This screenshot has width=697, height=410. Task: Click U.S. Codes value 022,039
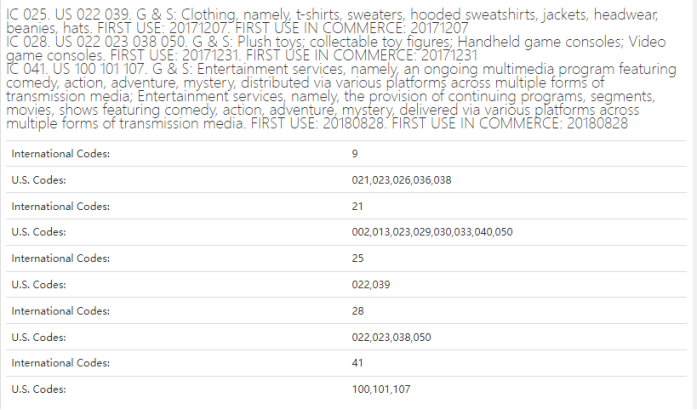tap(371, 285)
